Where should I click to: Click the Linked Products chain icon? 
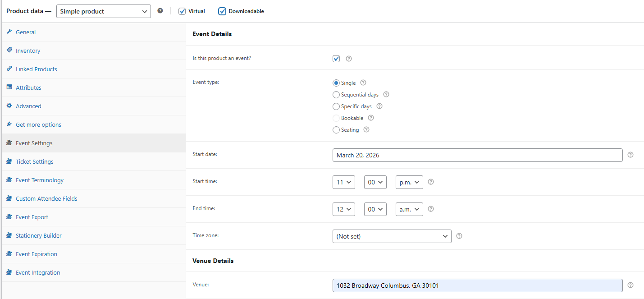[9, 69]
